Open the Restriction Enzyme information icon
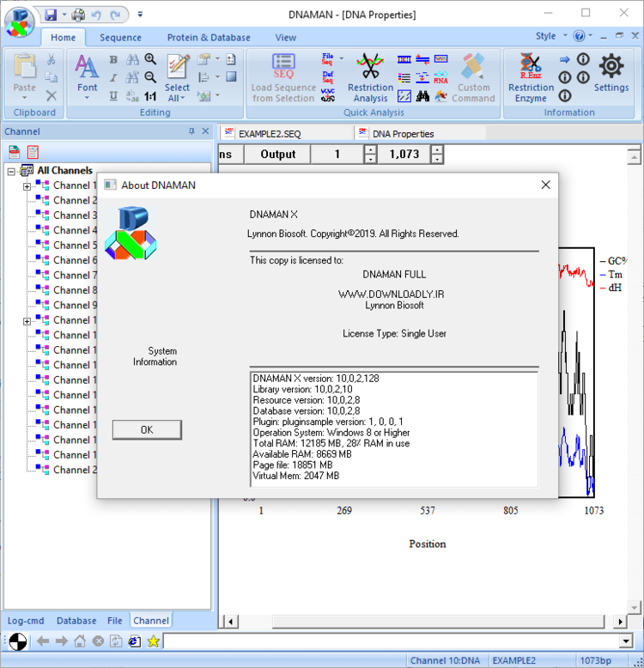This screenshot has height=668, width=644. [531, 68]
